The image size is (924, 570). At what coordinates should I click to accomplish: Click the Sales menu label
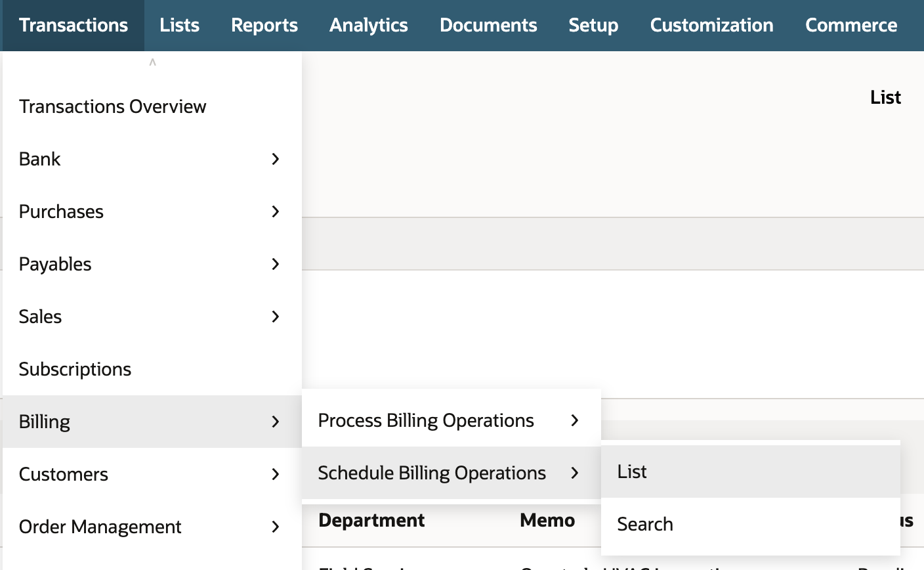[x=40, y=317]
